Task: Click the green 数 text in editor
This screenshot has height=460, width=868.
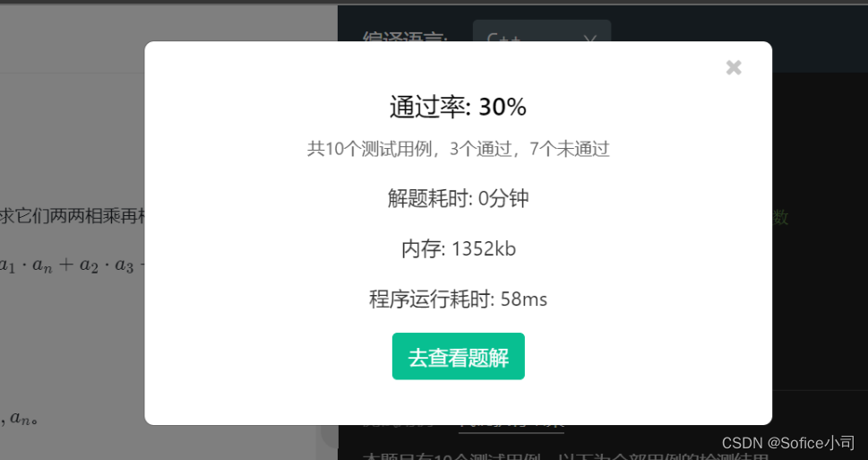Action: point(780,217)
